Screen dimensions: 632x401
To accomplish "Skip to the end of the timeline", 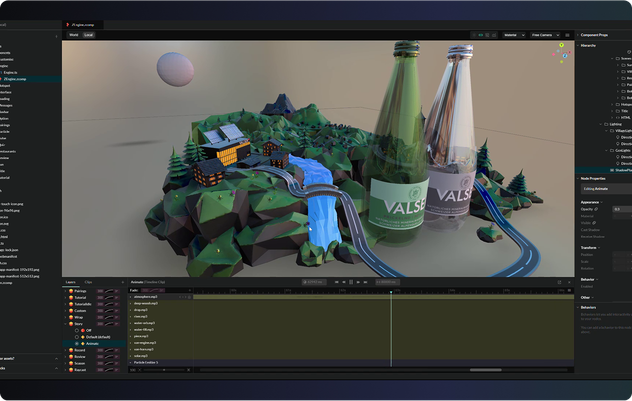I will click(365, 282).
